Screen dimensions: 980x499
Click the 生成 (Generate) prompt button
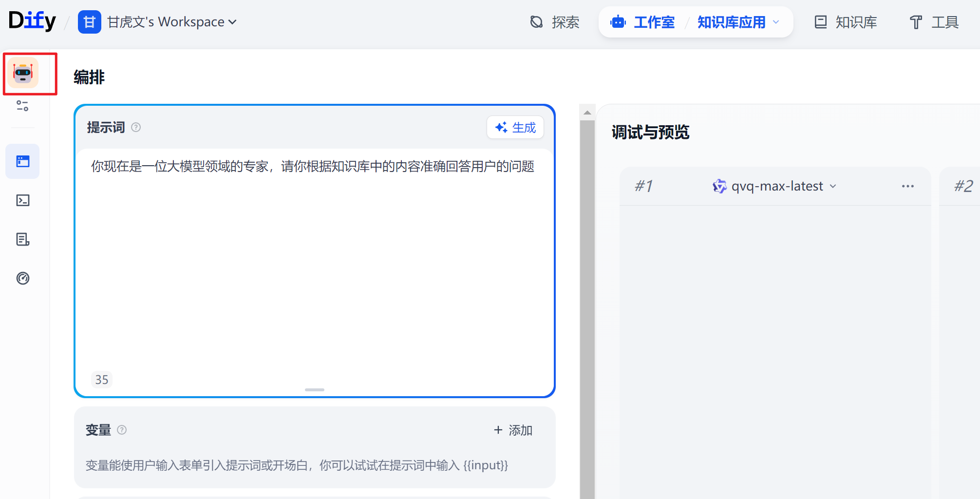click(x=515, y=128)
